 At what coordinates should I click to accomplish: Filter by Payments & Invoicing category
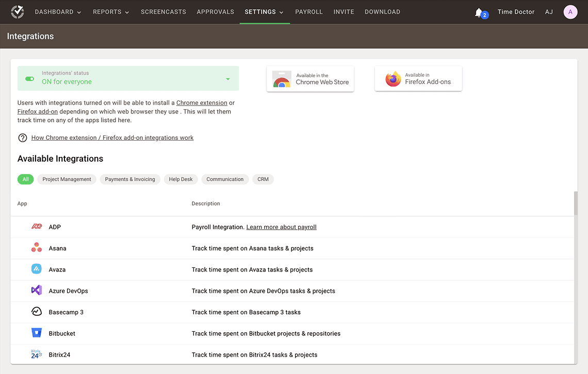pos(130,179)
